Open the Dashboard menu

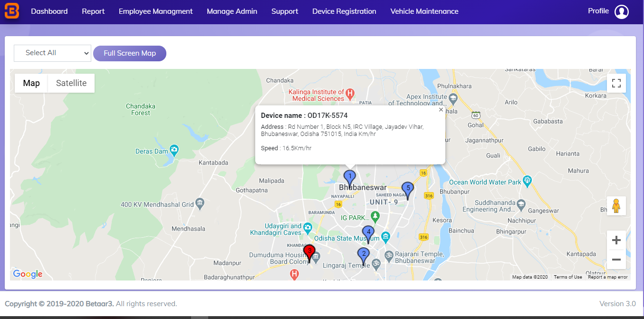click(x=49, y=11)
